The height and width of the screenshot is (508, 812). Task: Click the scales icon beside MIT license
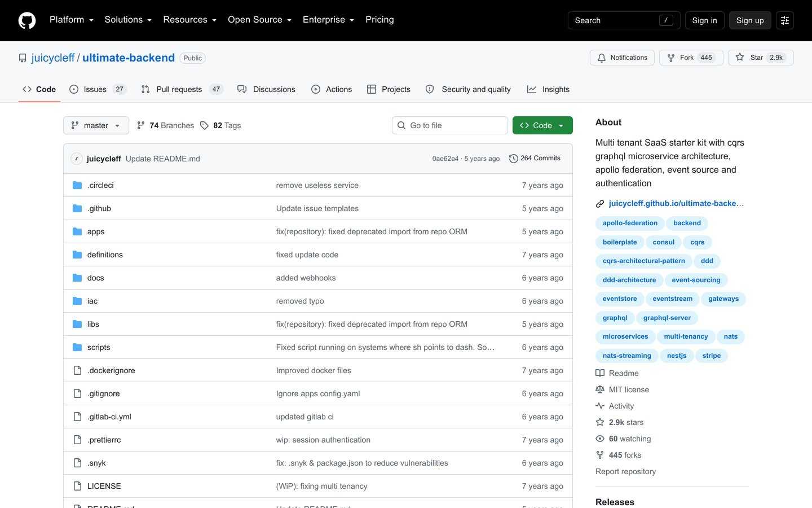pos(600,389)
